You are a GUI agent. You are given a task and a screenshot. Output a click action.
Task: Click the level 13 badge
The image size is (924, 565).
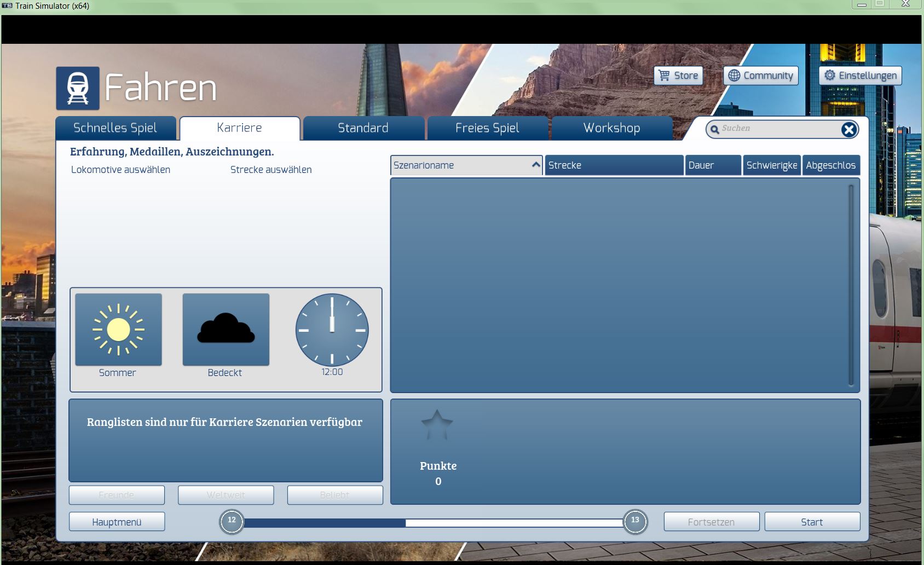point(635,521)
